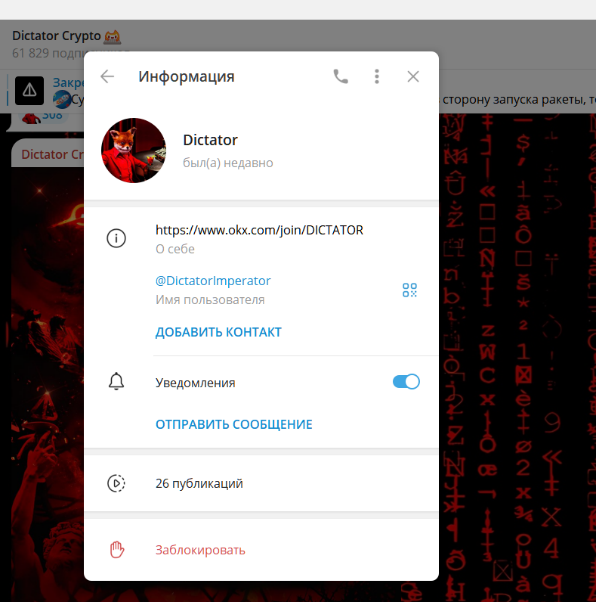Click the block hand icon
The width and height of the screenshot is (596, 602).
point(117,550)
